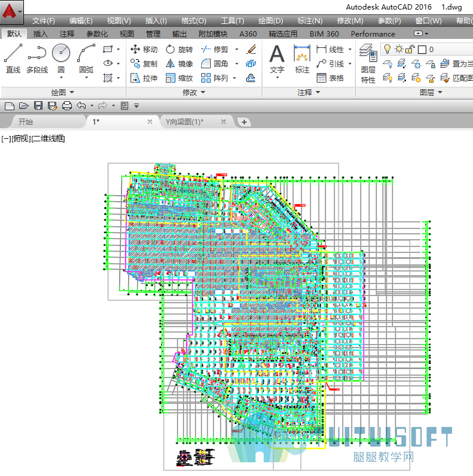Open the AutoCAD application menu button
Viewport: 473px width, 476px height.
(11, 12)
